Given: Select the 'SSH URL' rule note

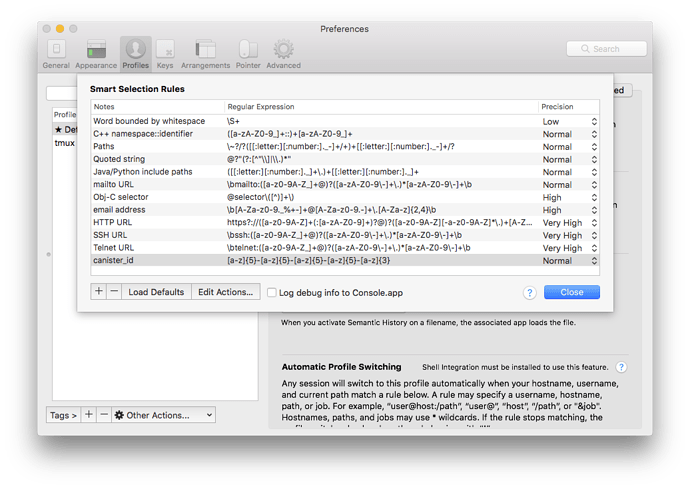Looking at the screenshot, I should 110,235.
